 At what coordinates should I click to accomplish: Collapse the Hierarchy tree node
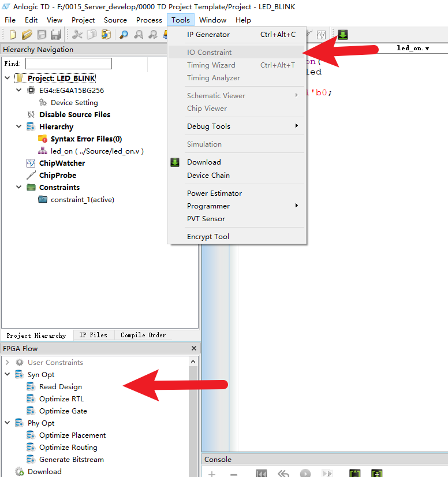[x=19, y=126]
